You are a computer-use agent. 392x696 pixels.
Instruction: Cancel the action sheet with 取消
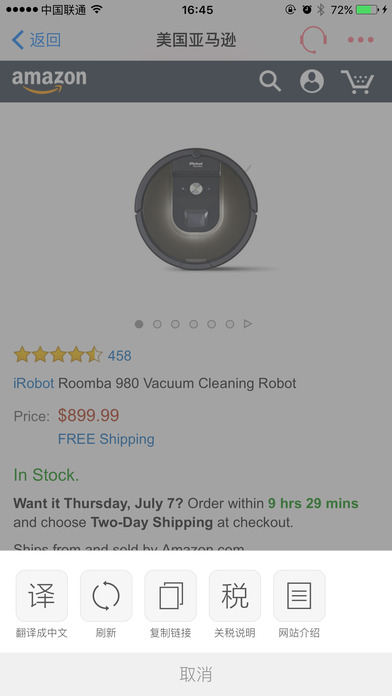196,674
